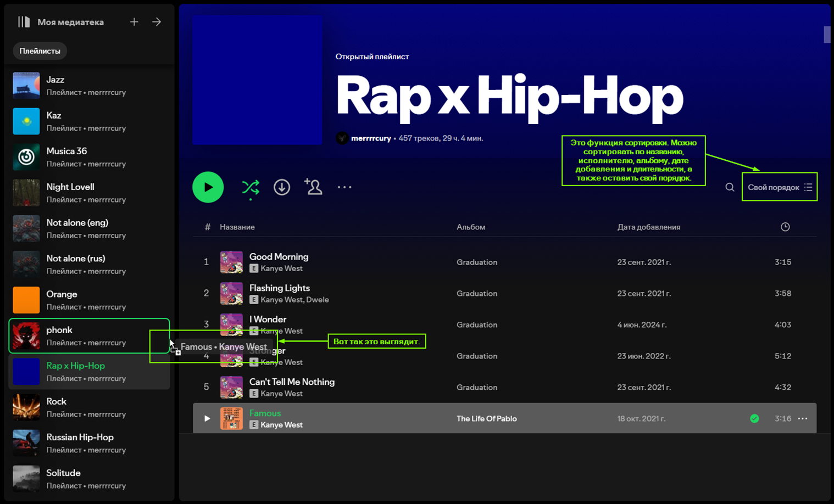
Task: Open the Jazz playlist
Action: pos(90,86)
